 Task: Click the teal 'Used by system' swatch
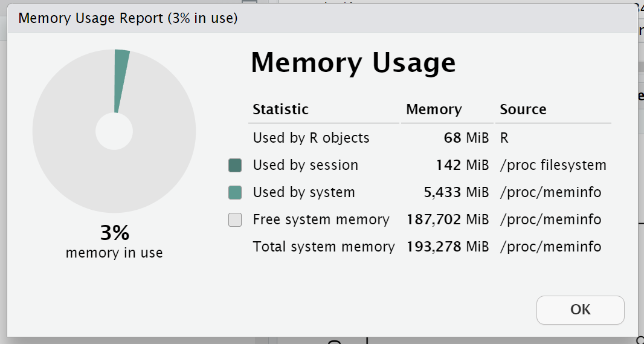tap(235, 193)
